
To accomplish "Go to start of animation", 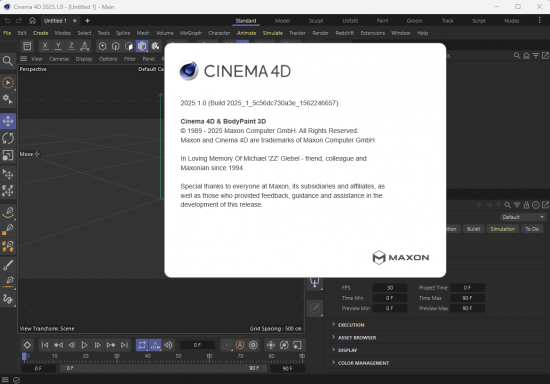I will tap(45, 345).
